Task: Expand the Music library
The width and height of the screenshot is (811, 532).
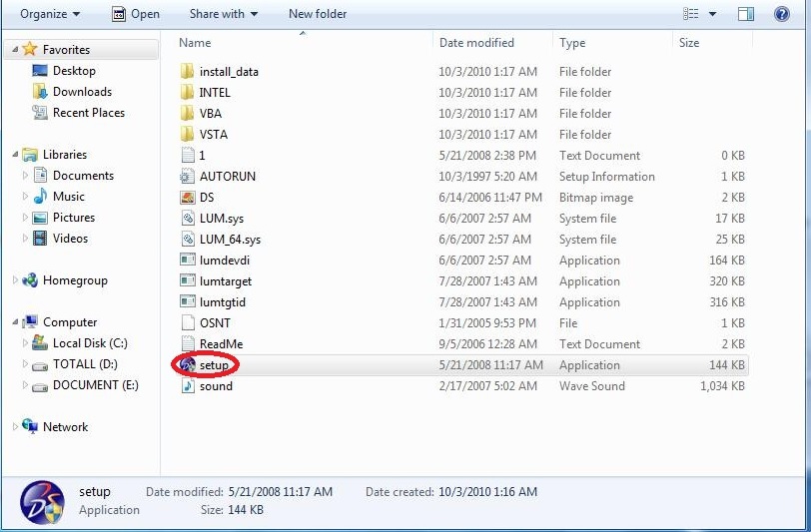Action: coord(25,196)
